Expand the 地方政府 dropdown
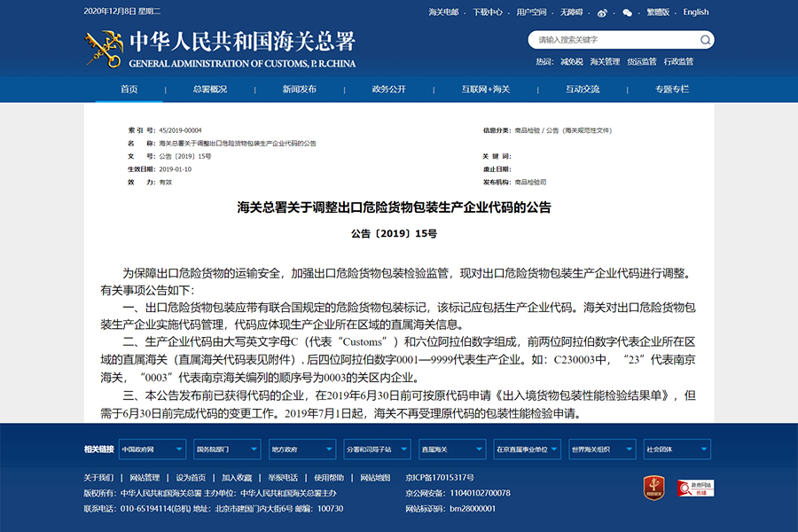Image resolution: width=798 pixels, height=532 pixels. click(302, 449)
